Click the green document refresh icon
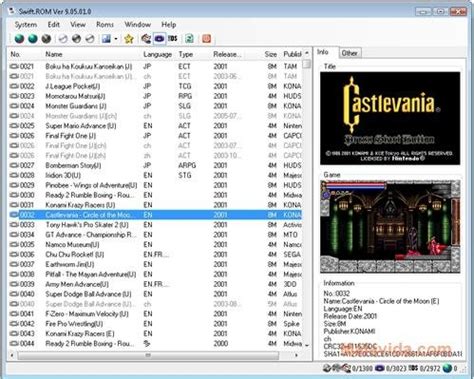The image size is (474, 379). (189, 39)
